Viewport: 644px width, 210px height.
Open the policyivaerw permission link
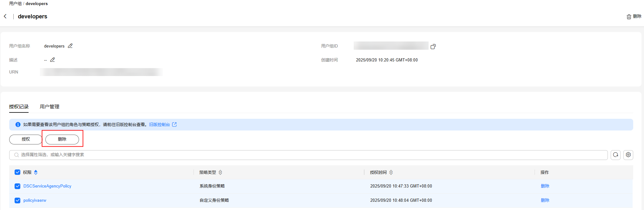(35, 200)
